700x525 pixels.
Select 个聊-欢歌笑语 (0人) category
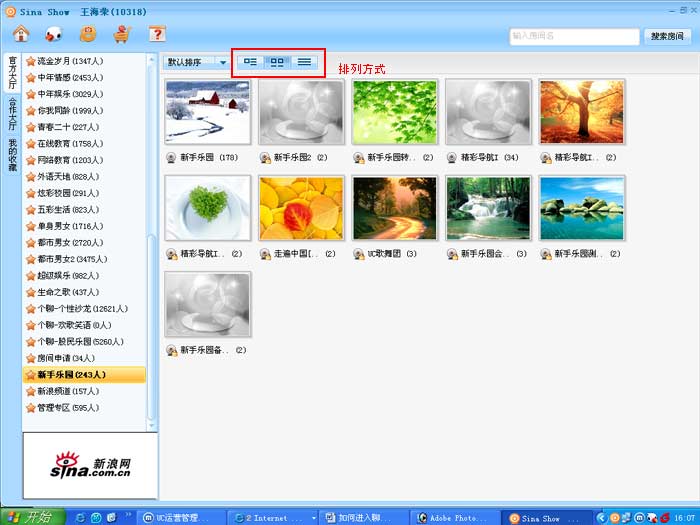pyautogui.click(x=84, y=325)
